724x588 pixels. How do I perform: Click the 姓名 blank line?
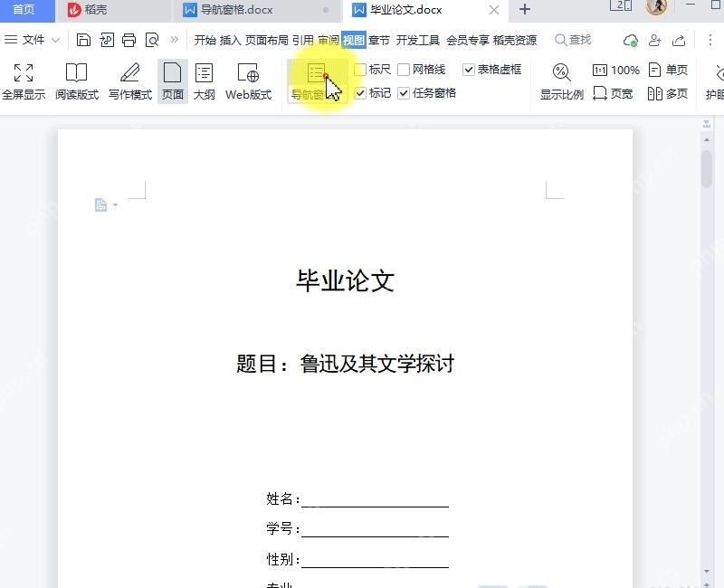pyautogui.click(x=375, y=500)
